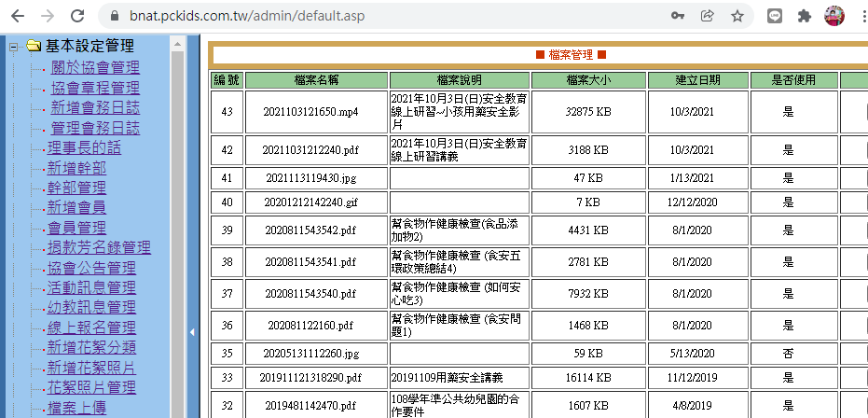Click file name 2020811543541.pdf

[310, 262]
